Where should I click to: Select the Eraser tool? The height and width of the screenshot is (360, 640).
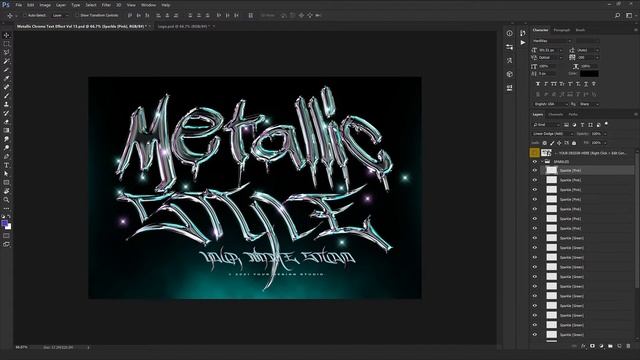(7, 122)
